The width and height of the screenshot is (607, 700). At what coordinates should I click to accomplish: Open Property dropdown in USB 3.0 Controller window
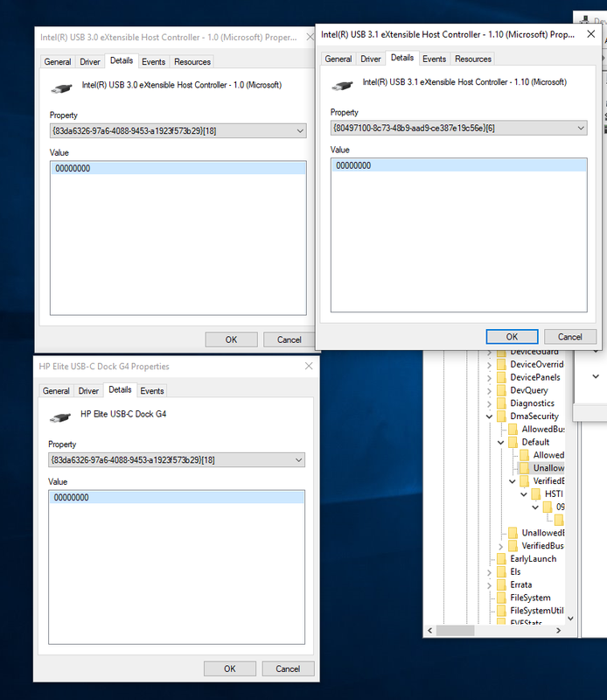pyautogui.click(x=178, y=130)
